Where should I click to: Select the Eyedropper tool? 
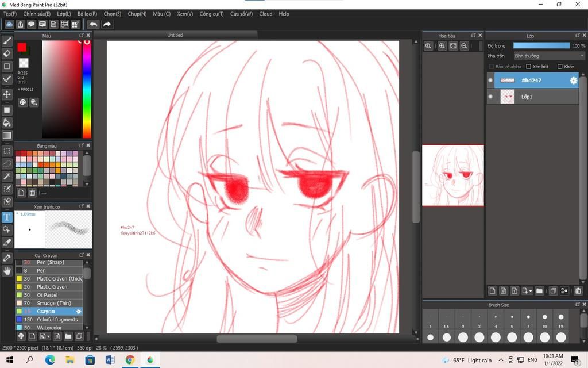tap(7, 258)
